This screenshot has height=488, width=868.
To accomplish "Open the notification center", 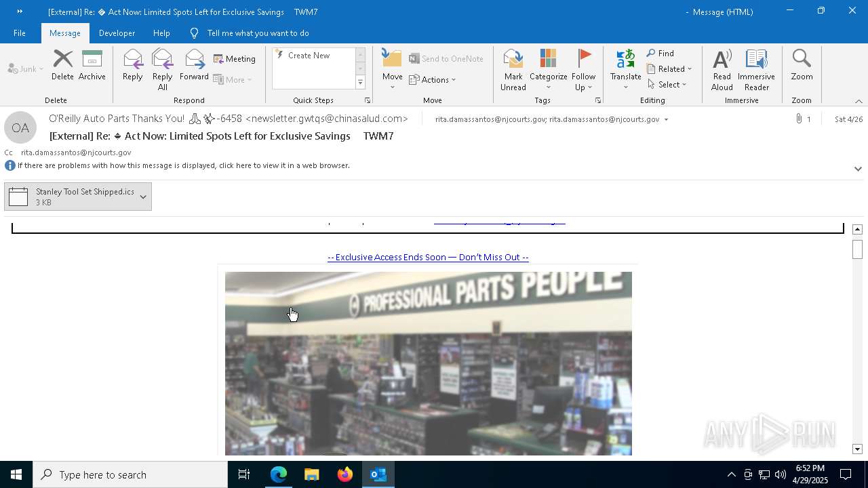I will pos(846,474).
